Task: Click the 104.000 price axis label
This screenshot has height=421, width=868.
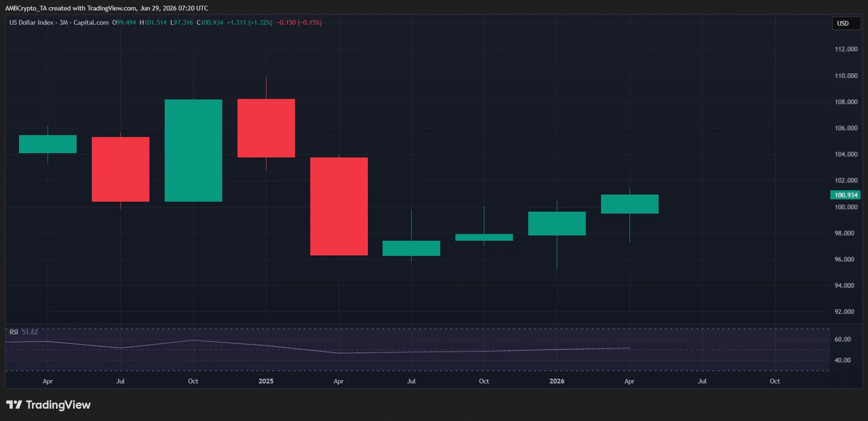Action: tap(846, 154)
